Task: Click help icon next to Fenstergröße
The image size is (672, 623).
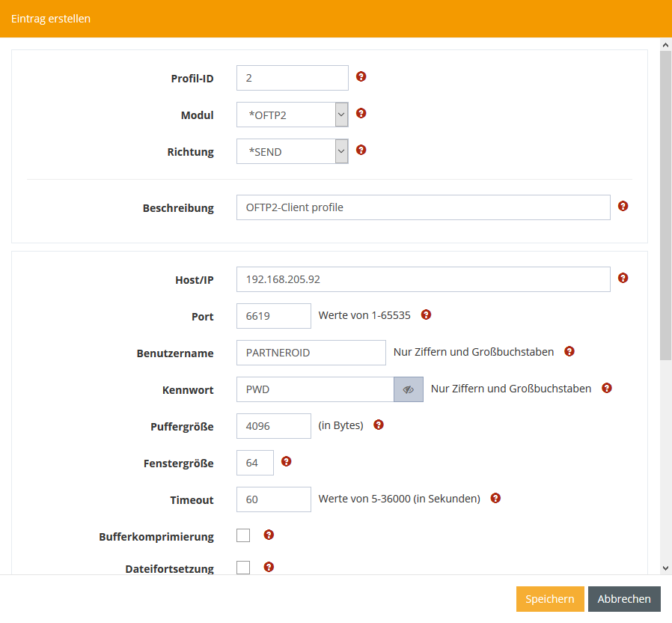Action: [286, 462]
